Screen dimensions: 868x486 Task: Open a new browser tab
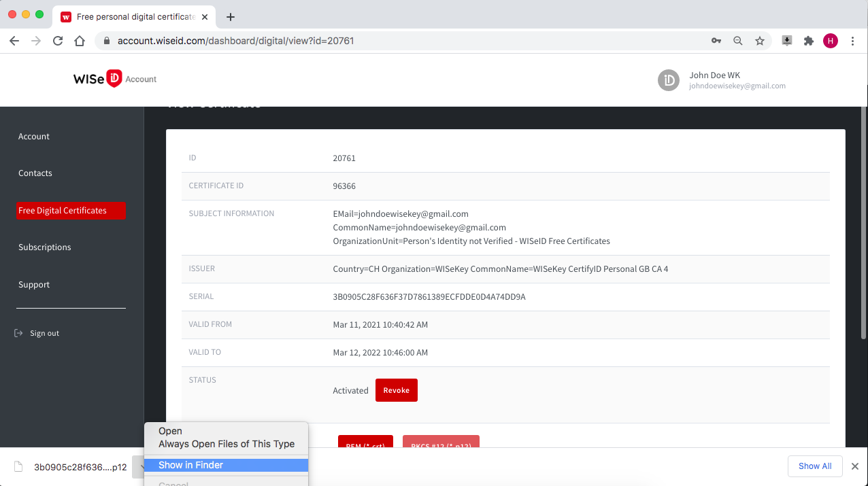point(231,17)
